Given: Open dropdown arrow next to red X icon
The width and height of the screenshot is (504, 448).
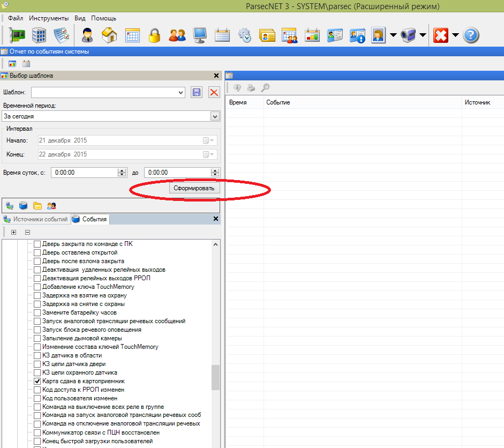Looking at the screenshot, I should pos(455,35).
